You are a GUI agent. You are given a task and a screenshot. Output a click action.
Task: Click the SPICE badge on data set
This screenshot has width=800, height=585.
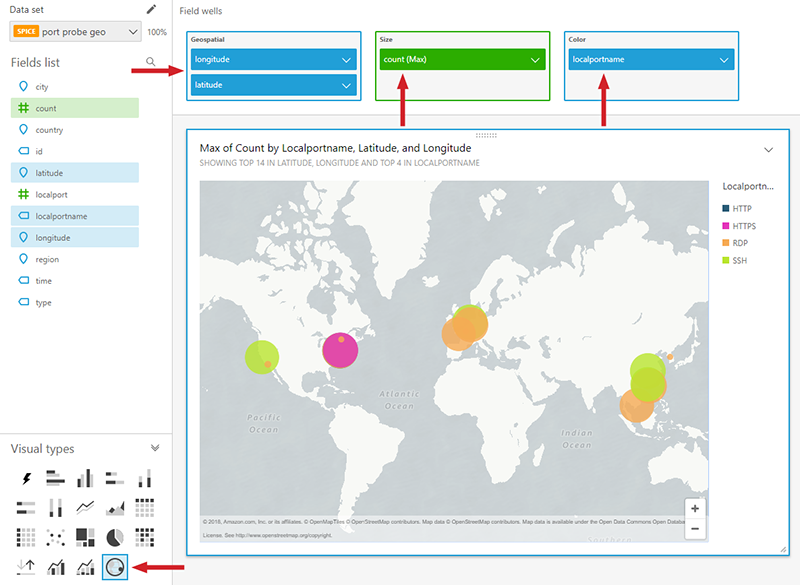pos(27,32)
